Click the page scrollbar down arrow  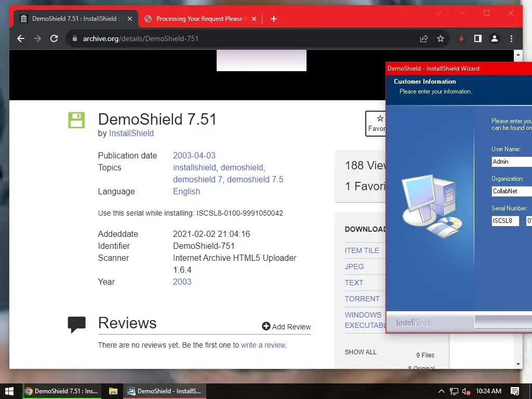pos(518,364)
